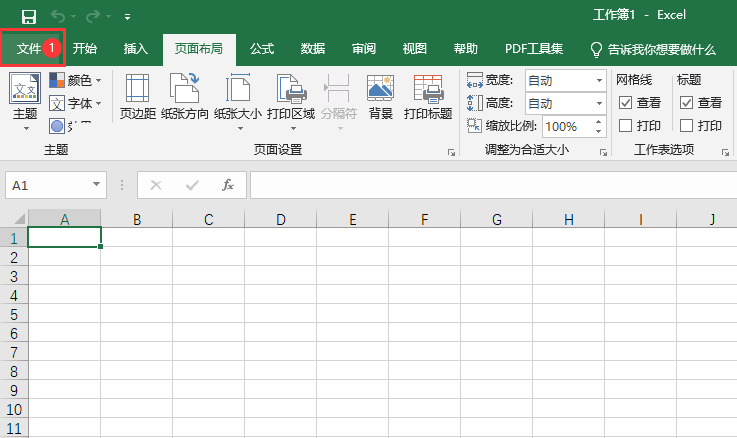Click the 背景 background button
This screenshot has width=737, height=438.
click(x=380, y=97)
